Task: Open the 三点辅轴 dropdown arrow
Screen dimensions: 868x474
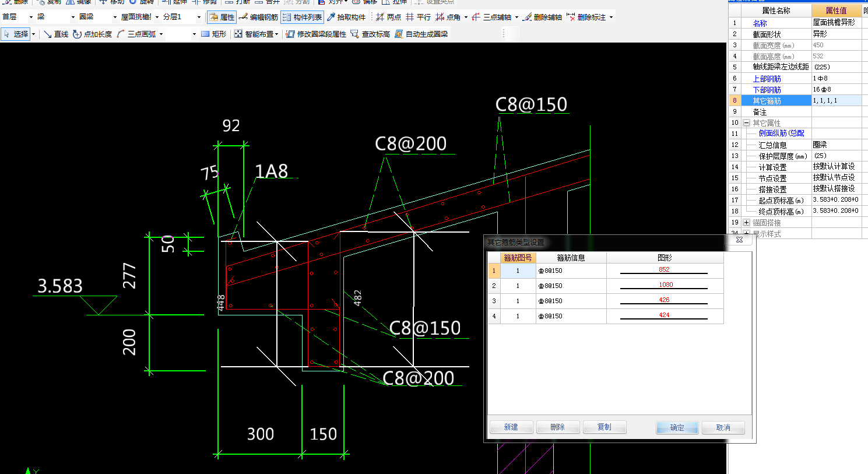Action: 516,17
